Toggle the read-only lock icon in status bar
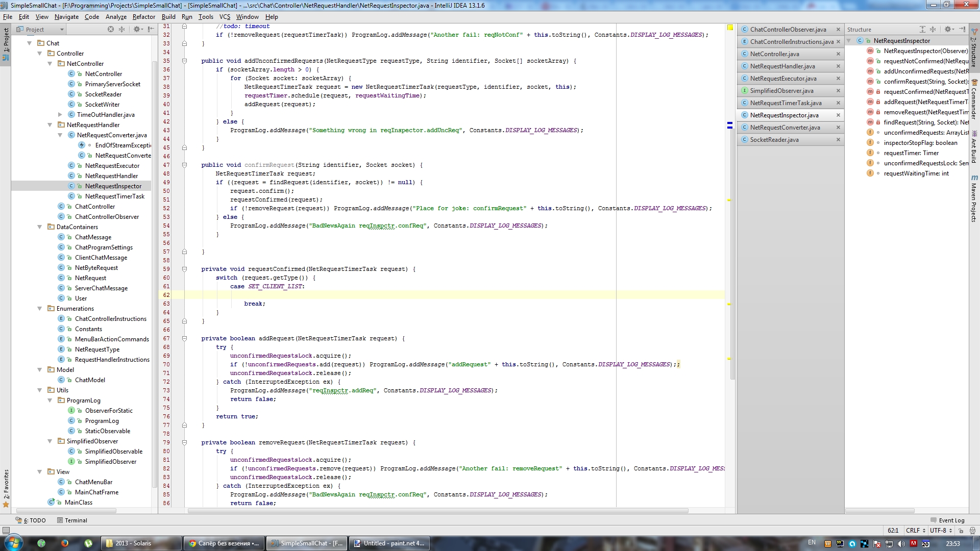This screenshot has width=980, height=551. pos(961,531)
